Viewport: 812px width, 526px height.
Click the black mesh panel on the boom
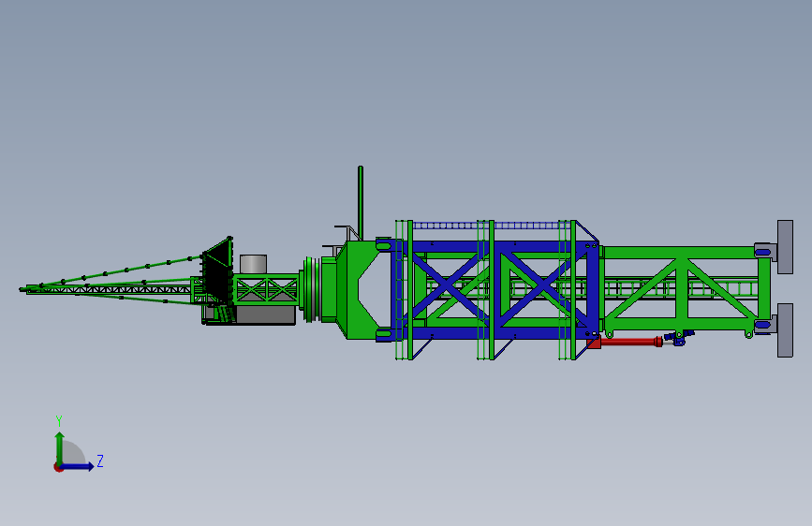[x=217, y=270]
